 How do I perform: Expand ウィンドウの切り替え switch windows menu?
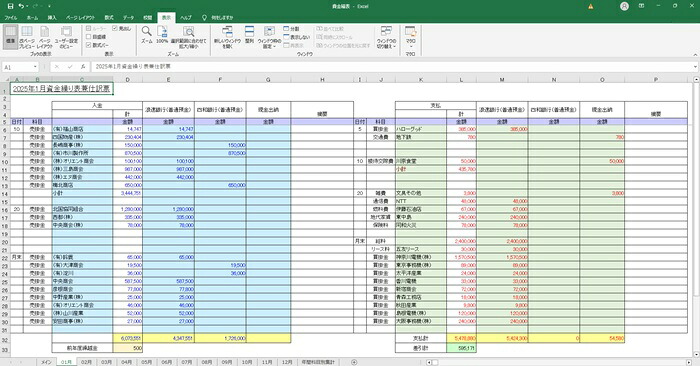pos(386,37)
